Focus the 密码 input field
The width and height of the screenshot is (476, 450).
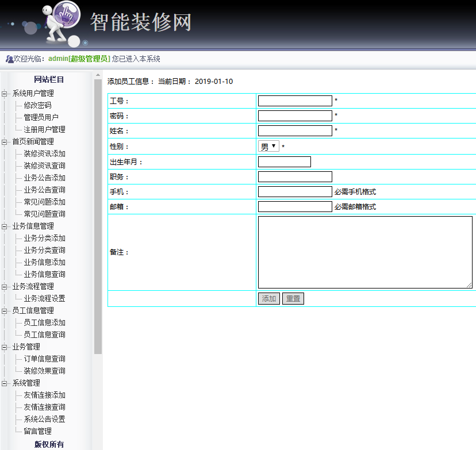[295, 116]
